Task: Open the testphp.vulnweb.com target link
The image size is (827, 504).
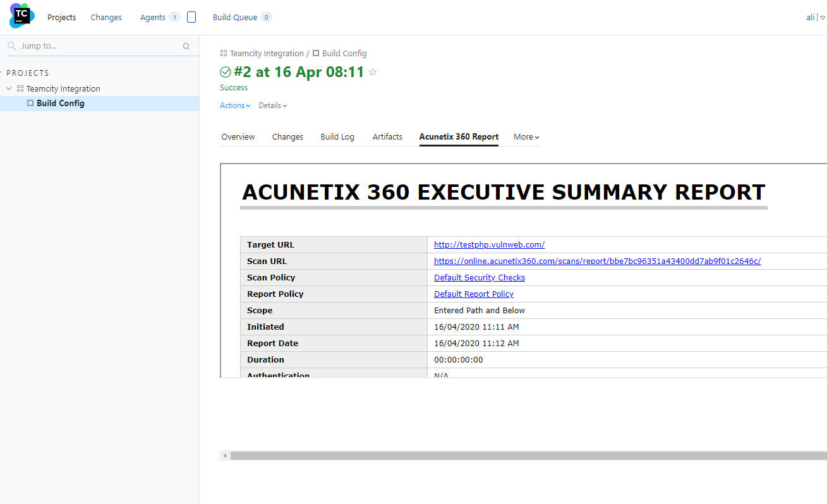Action: click(489, 245)
